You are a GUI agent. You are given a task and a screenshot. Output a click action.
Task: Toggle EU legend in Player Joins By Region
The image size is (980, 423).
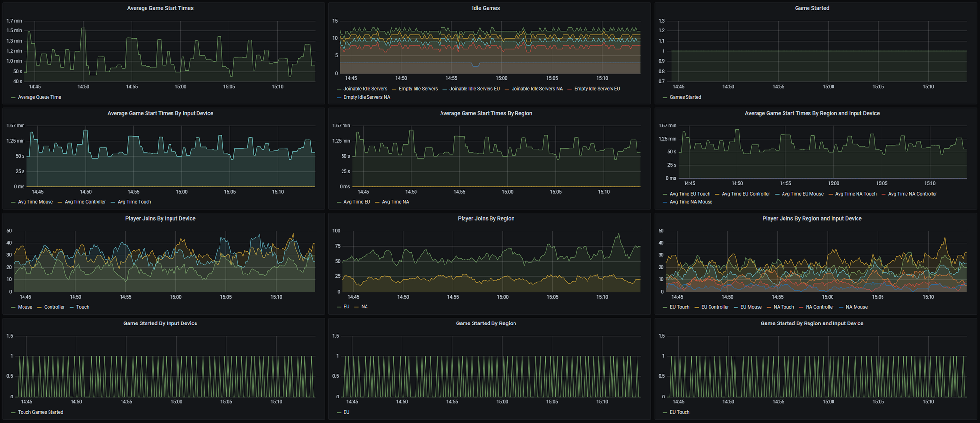pyautogui.click(x=346, y=307)
